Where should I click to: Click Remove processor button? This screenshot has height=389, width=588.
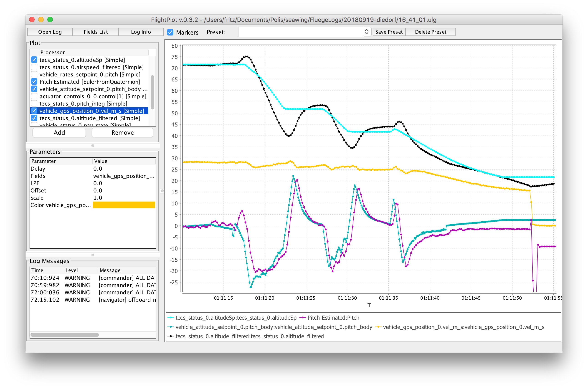(x=122, y=132)
